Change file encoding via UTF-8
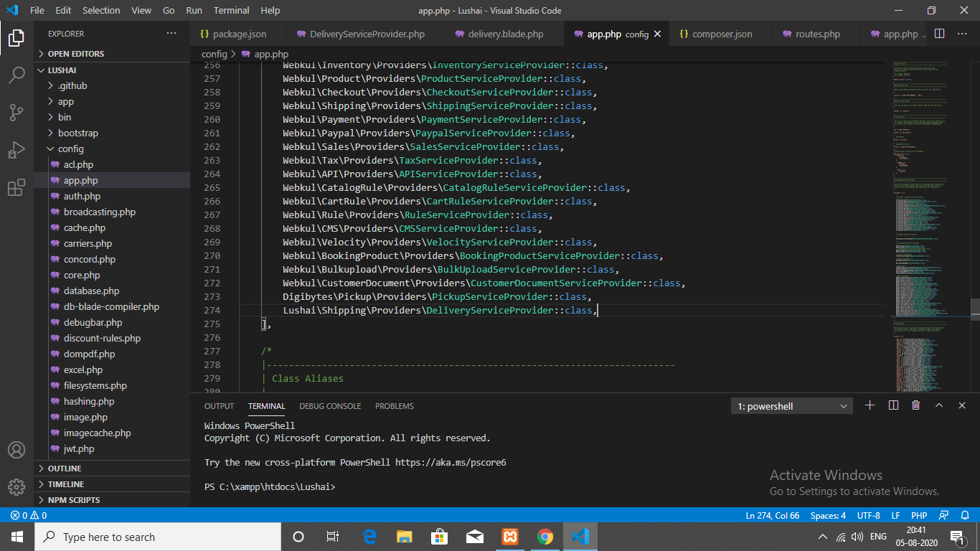This screenshot has height=551, width=980. coord(868,515)
